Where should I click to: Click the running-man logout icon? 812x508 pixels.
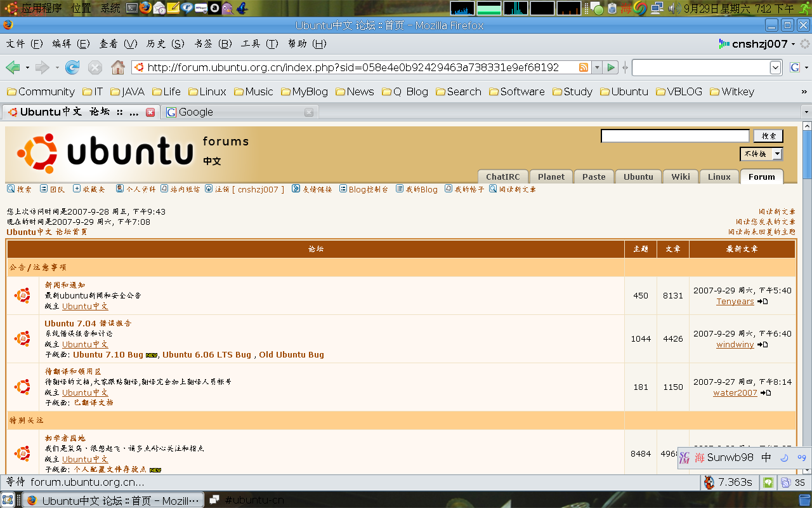[x=804, y=8]
